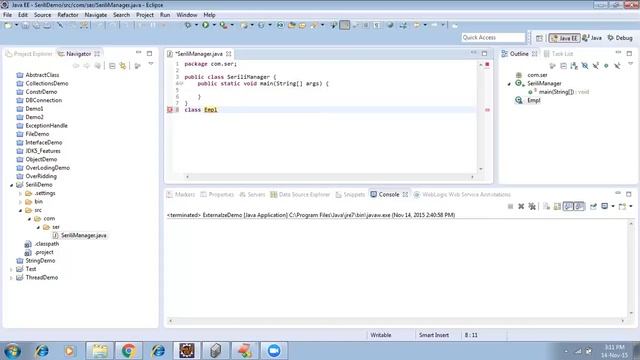Switch to the Task List tab
Image resolution: width=640 pixels, height=360 pixels.
point(558,54)
